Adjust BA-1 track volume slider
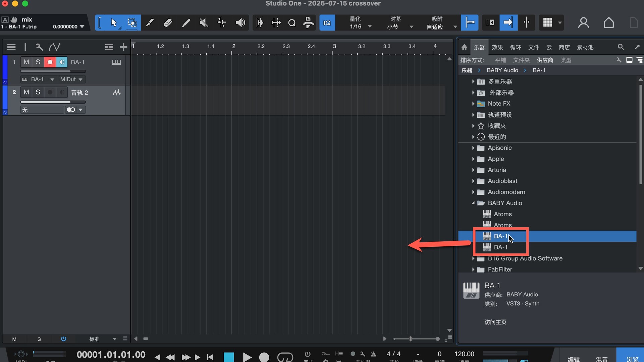Viewport: 644px width, 362px height. 53,71
